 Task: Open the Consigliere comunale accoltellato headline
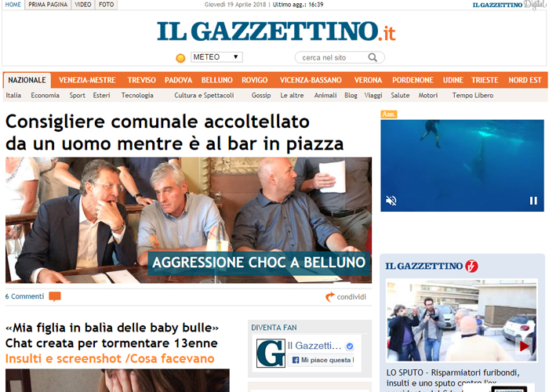(175, 132)
